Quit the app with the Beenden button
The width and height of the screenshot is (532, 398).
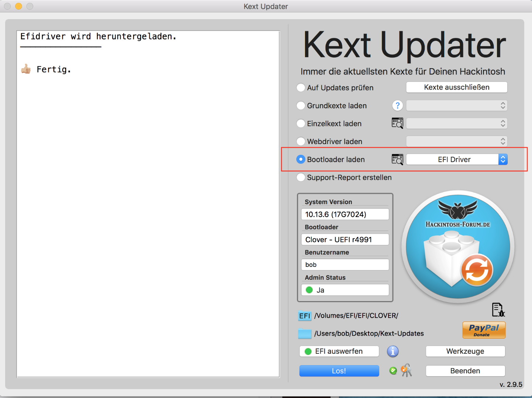click(x=465, y=371)
